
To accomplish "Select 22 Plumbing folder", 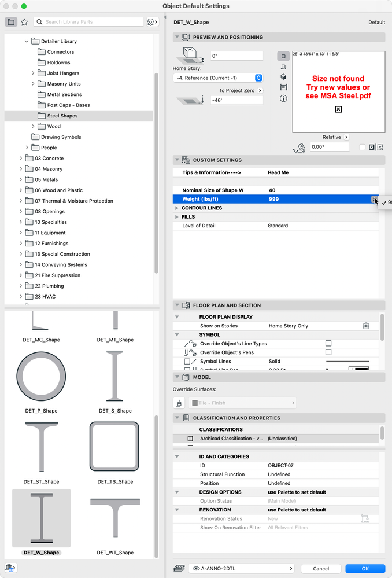I will click(79, 286).
